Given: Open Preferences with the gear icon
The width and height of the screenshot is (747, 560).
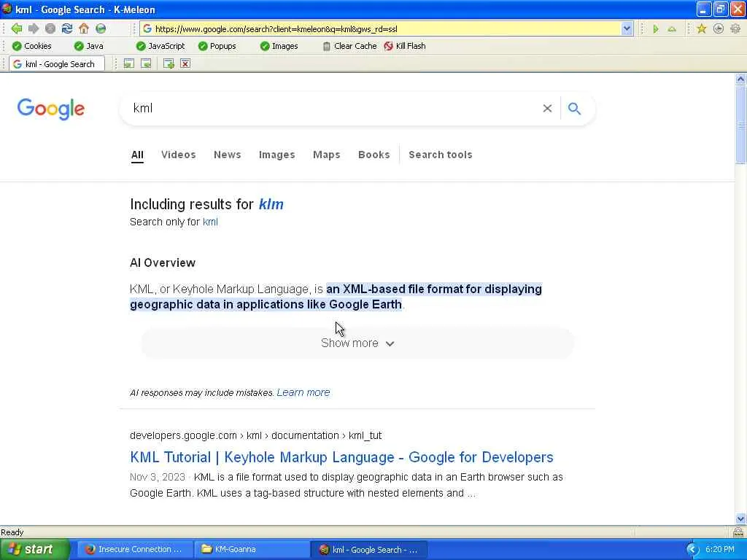Looking at the screenshot, I should (x=735, y=28).
